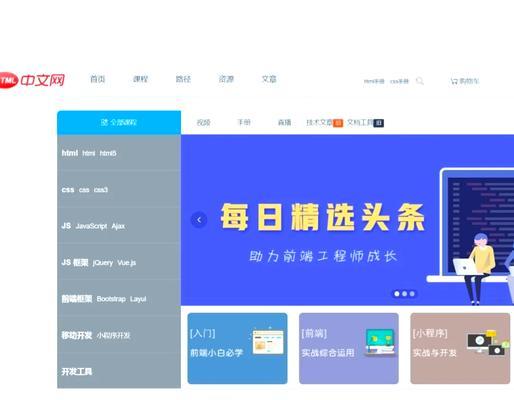
Task: Switch to the 直播 tab
Action: click(284, 123)
